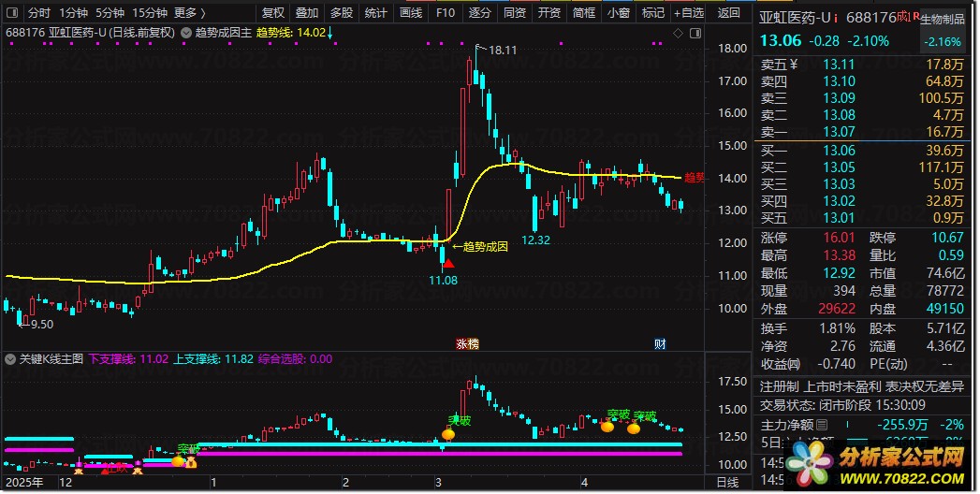Click the ¥ icon next to 卖五
980x494 pixels.
coord(794,64)
